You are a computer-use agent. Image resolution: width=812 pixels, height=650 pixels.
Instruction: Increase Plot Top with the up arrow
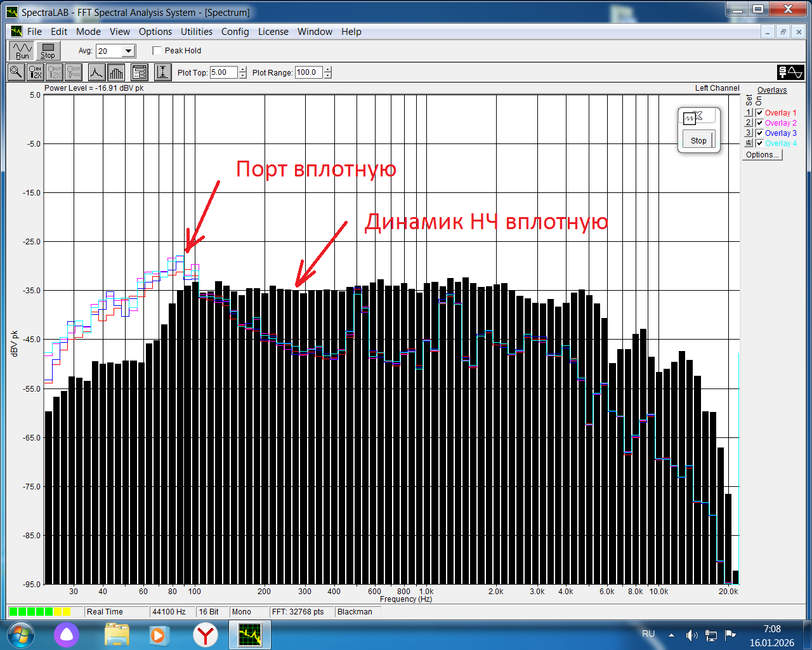point(243,69)
